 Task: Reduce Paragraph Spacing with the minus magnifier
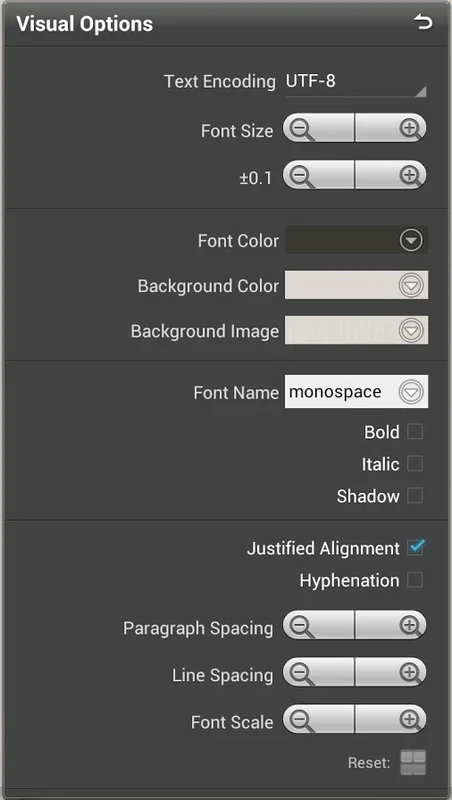318,625
